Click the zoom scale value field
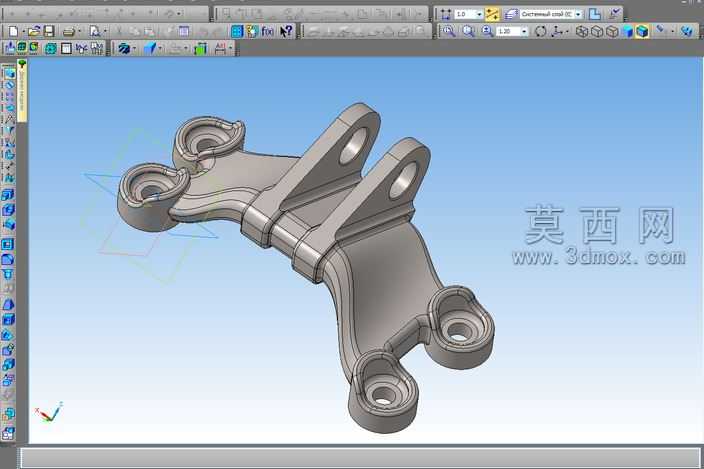The width and height of the screenshot is (704, 469). pos(508,31)
